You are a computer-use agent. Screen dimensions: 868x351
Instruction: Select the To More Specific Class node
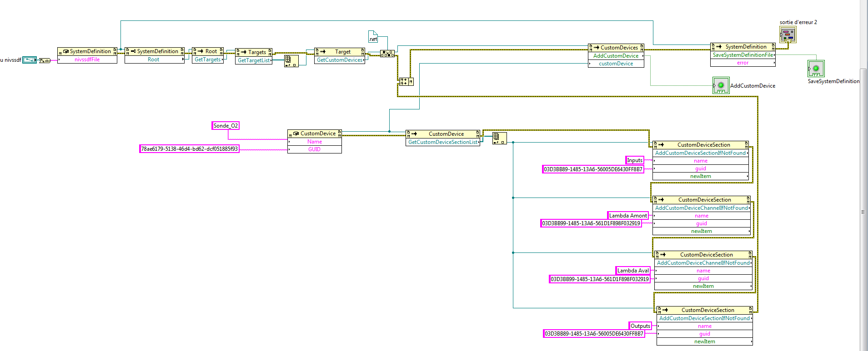coord(387,54)
